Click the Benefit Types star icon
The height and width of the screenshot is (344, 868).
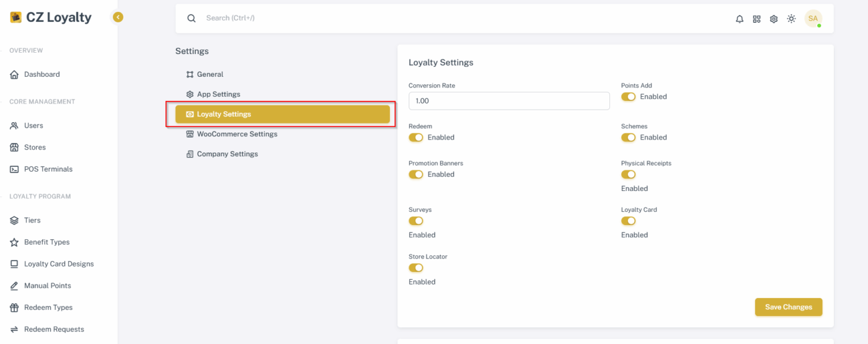pos(14,242)
